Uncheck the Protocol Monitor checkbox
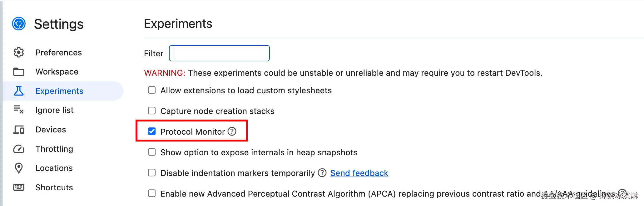The height and width of the screenshot is (206, 644). (152, 131)
